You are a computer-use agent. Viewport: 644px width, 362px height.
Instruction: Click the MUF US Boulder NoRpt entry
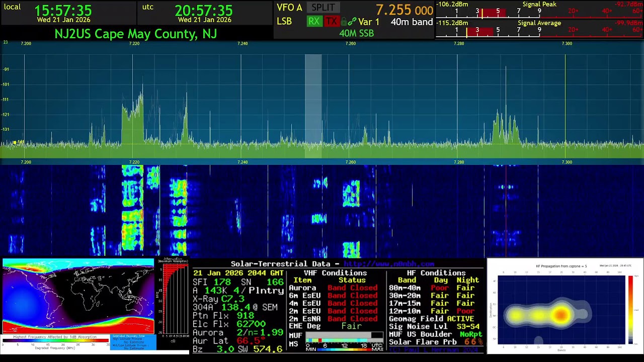pyautogui.click(x=436, y=334)
